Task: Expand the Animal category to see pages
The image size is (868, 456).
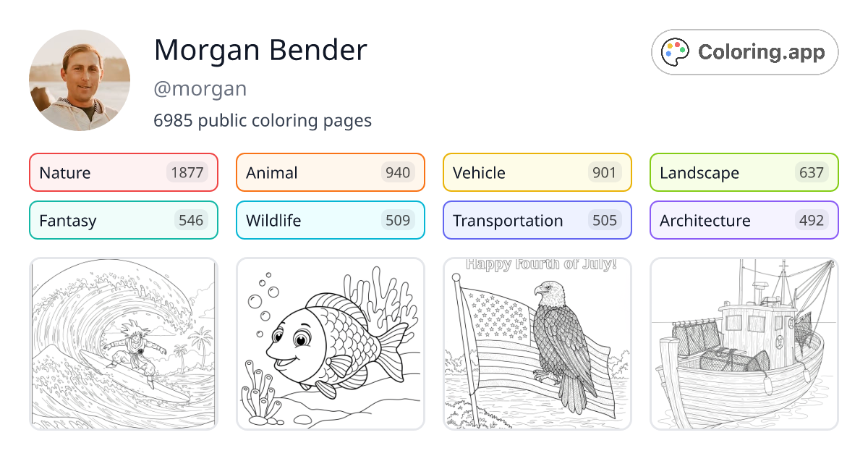Action: click(x=330, y=172)
